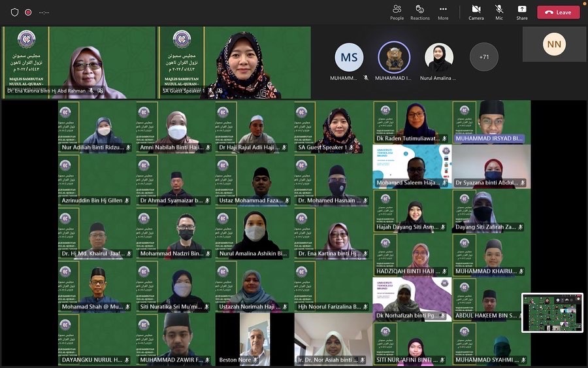Show the +71 additional participants
588x368 pixels.
pyautogui.click(x=483, y=57)
